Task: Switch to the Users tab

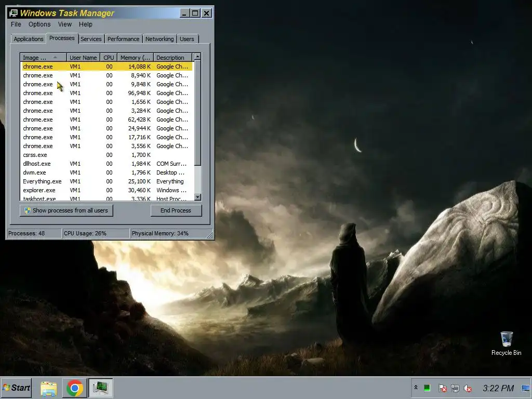Action: click(x=187, y=39)
